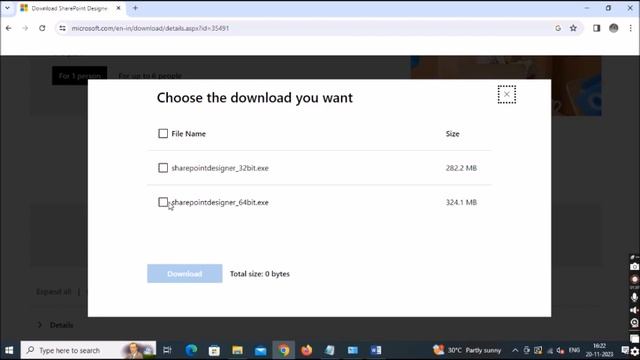
Task: Click the Google Translate icon in address bar
Action: pos(558,28)
